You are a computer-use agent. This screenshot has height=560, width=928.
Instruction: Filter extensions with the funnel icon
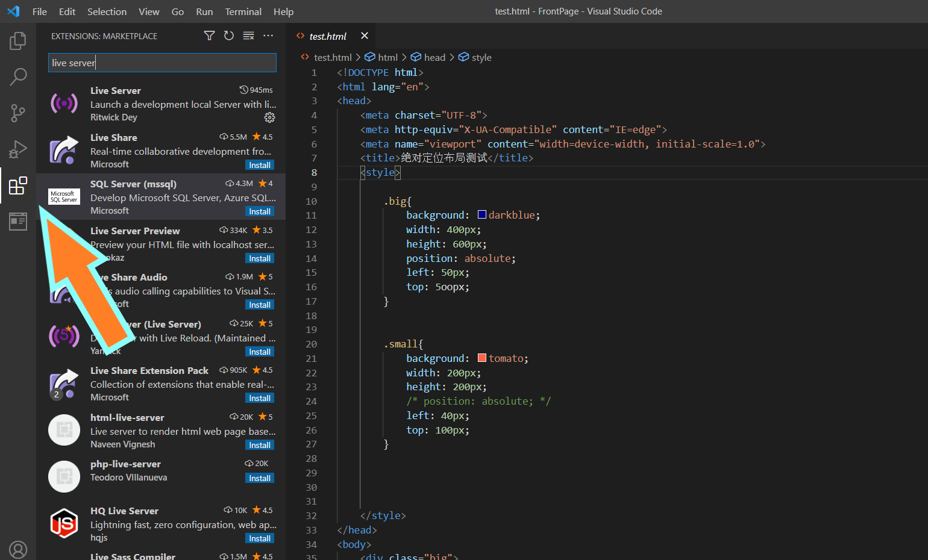[209, 36]
